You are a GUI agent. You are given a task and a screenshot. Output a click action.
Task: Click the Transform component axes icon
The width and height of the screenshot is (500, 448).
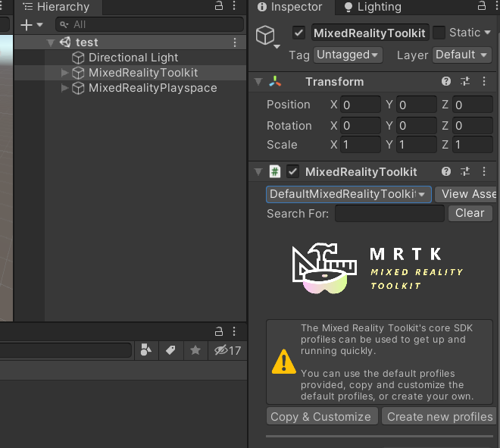[275, 82]
